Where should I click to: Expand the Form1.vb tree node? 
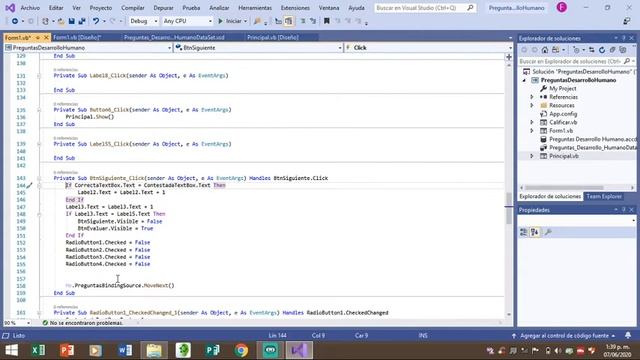[532, 131]
